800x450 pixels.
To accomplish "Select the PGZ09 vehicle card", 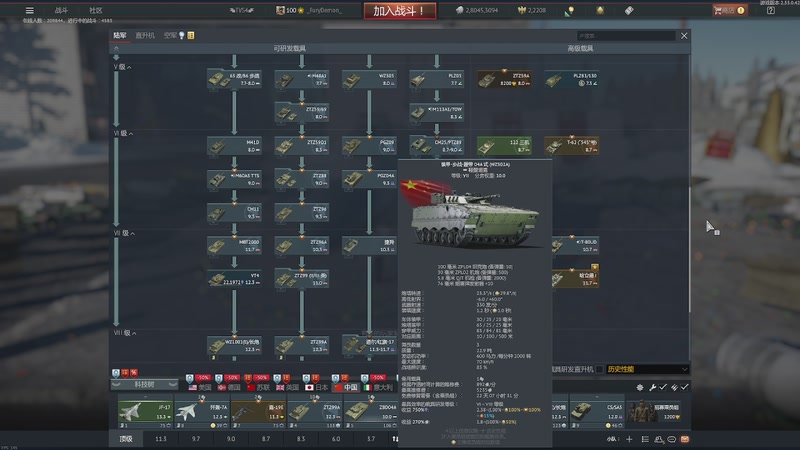I will point(369,145).
